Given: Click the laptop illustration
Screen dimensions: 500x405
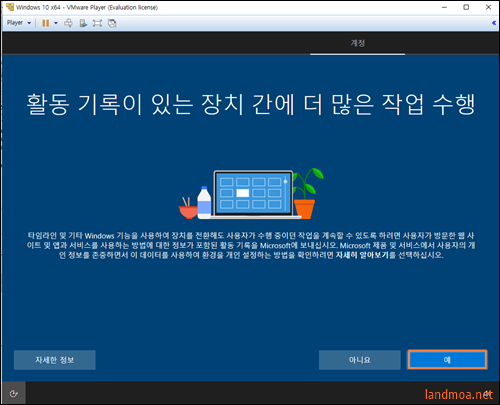Looking at the screenshot, I should (253, 194).
